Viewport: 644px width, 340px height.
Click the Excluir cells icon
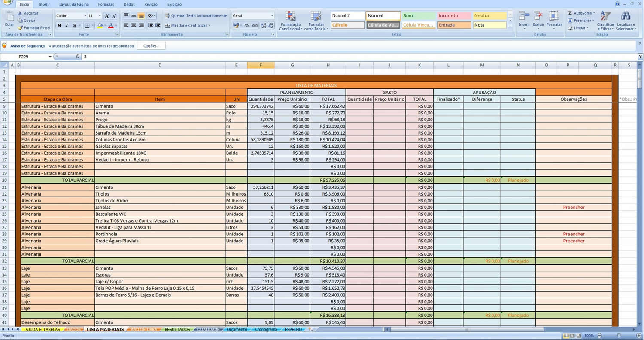tap(538, 17)
